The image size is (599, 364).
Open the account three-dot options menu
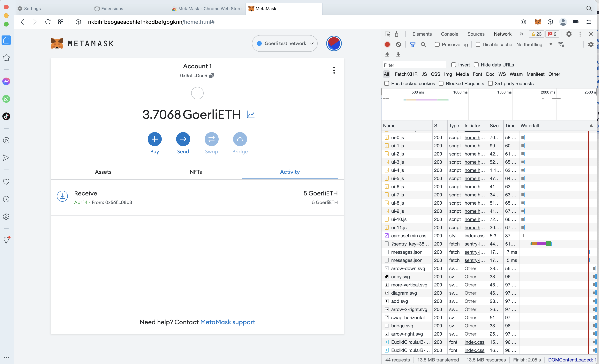click(x=334, y=70)
